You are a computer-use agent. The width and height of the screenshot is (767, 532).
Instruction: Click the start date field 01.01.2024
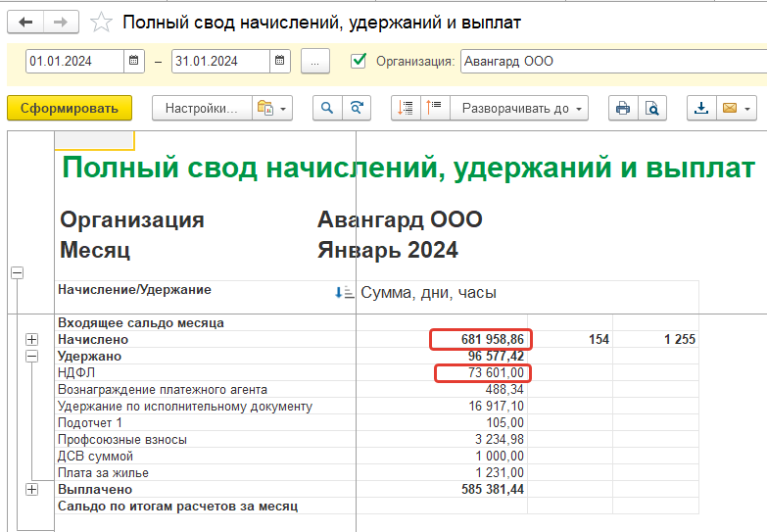pos(74,61)
